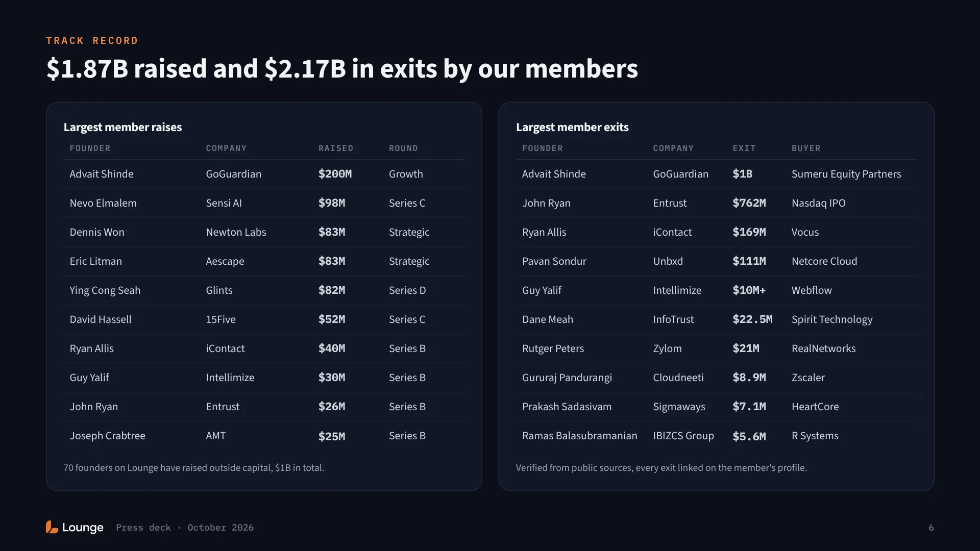Screen dimensions: 980x551
Task: Open Gururaj Pandurangi exit row
Action: point(717,378)
